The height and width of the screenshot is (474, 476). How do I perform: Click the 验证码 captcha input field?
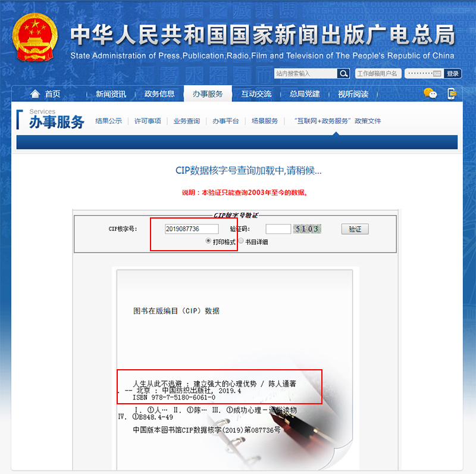click(278, 229)
